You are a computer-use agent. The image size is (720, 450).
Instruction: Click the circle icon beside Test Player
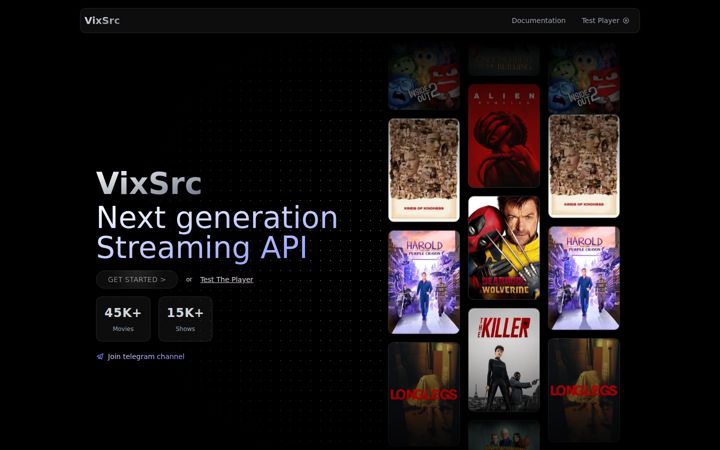625,21
